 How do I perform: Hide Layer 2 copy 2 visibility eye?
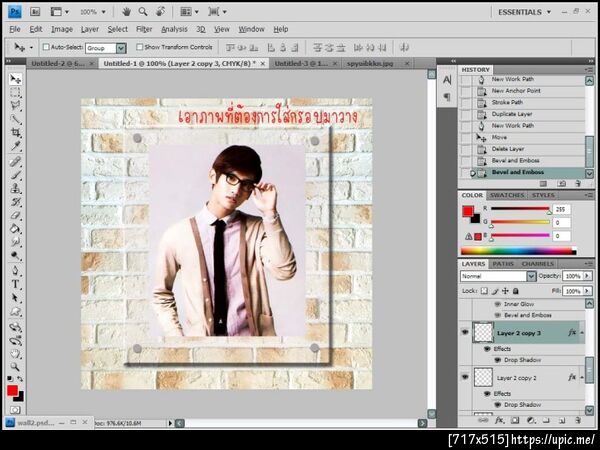[465, 377]
